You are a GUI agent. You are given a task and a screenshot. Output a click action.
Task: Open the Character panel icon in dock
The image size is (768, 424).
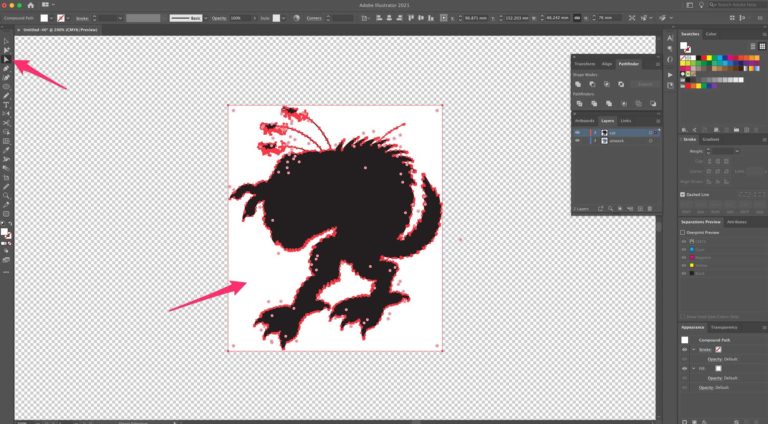point(670,38)
